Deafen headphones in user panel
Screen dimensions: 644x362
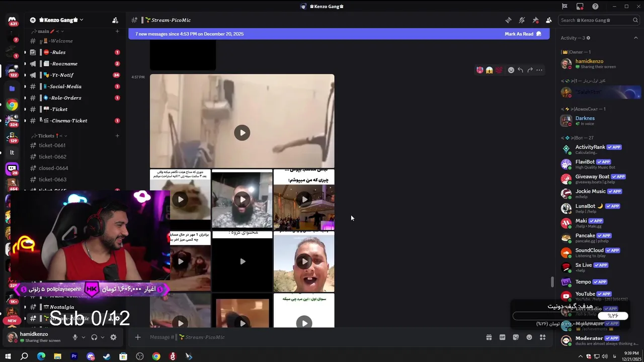tap(94, 337)
